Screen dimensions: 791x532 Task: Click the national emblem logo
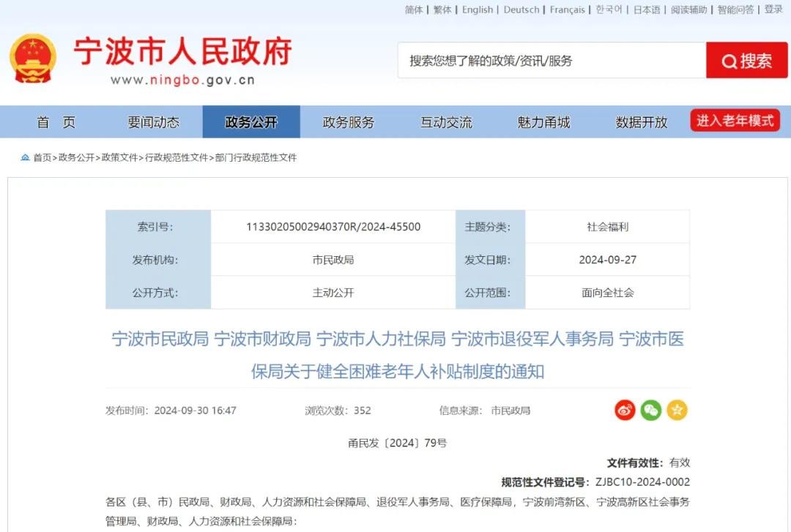pos(33,59)
